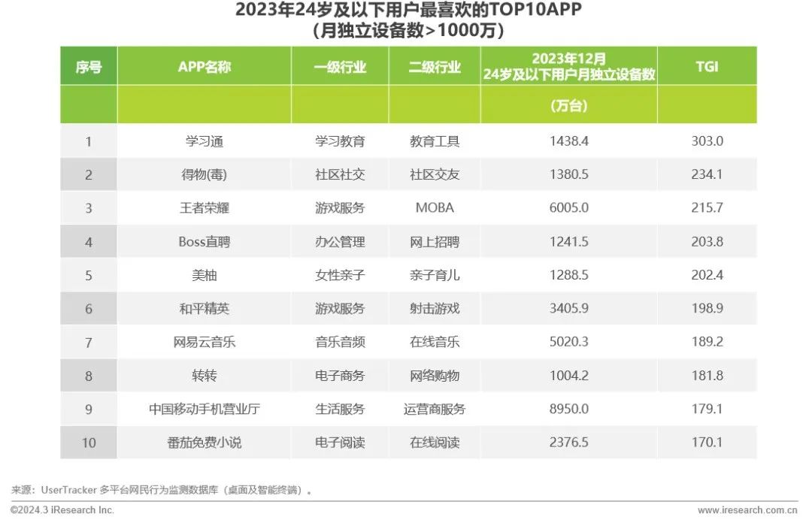
Task: Click the APP名称 header cell
Action: click(x=204, y=66)
